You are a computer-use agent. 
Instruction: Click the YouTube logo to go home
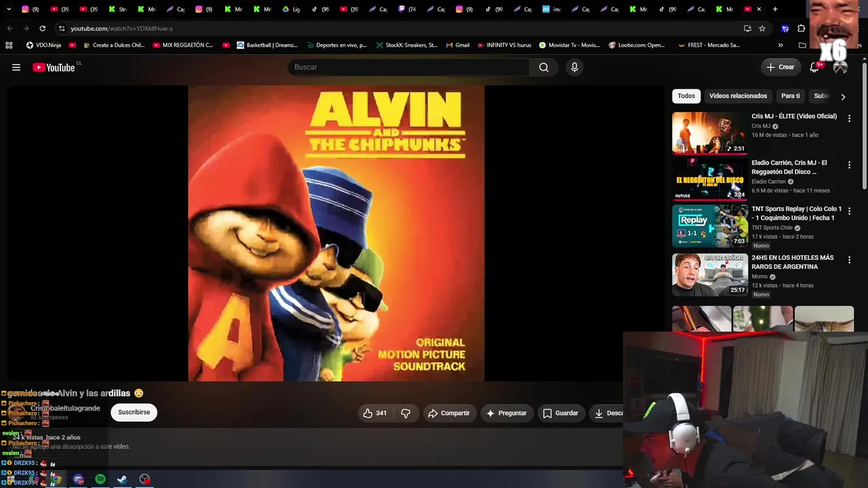tap(54, 67)
